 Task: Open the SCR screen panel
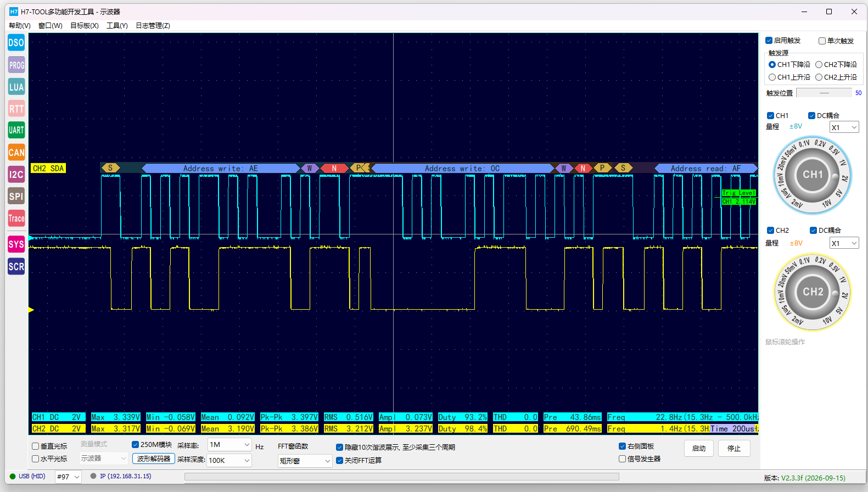point(16,266)
